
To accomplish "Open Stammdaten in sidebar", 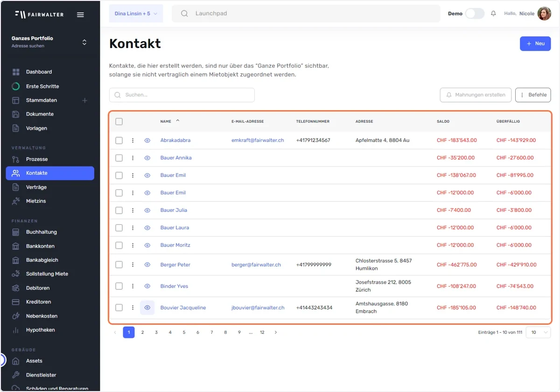I will tap(42, 100).
